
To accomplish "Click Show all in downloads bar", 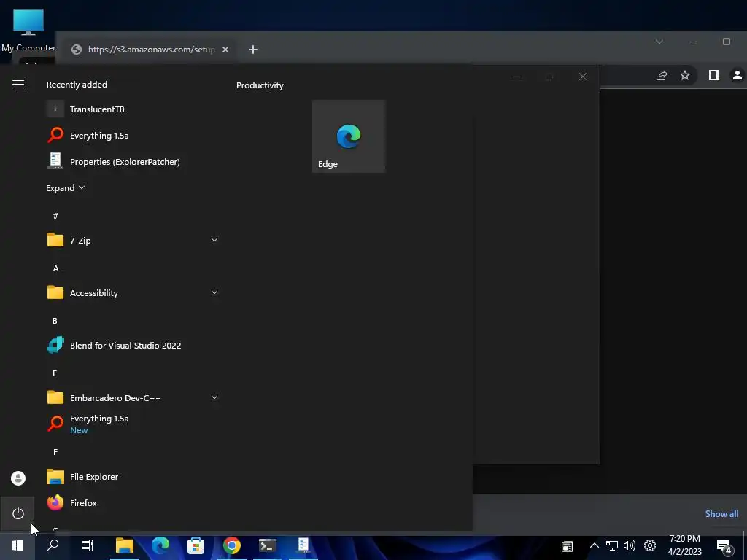I will point(721,514).
